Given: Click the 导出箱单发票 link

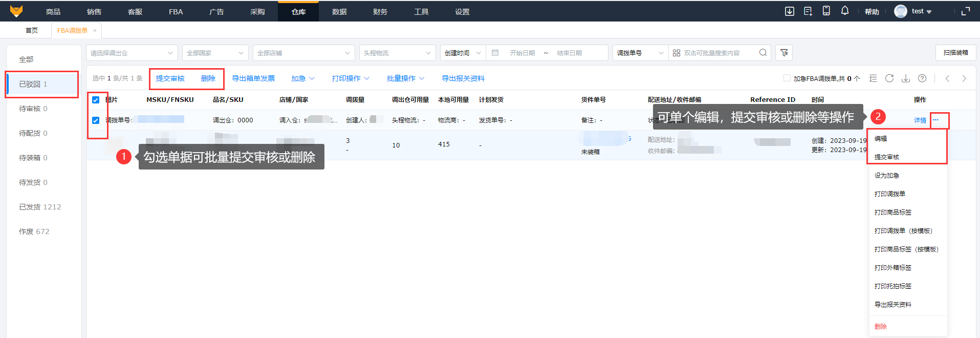Looking at the screenshot, I should click(x=253, y=78).
